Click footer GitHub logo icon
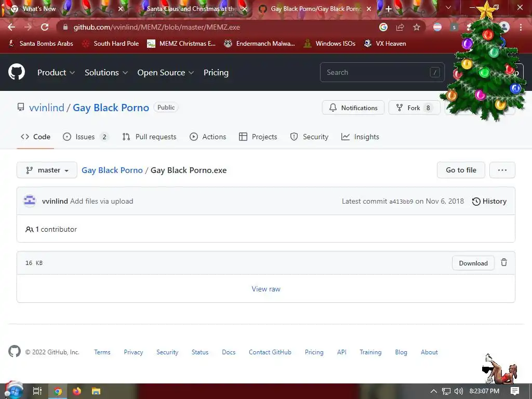Screen dimensions: 532x399 15,352
